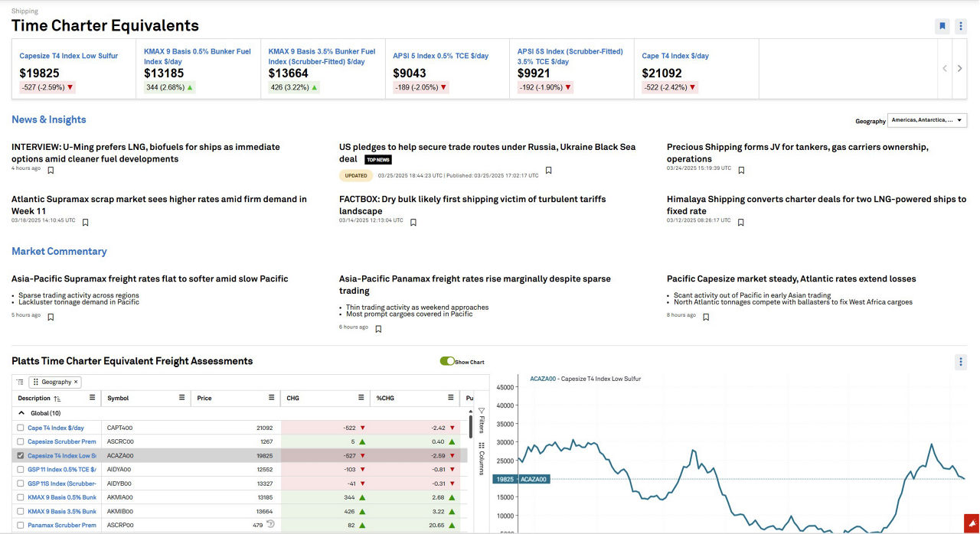Image resolution: width=980 pixels, height=534 pixels.
Task: Open the Geography dropdown in News & Insights
Action: [927, 120]
